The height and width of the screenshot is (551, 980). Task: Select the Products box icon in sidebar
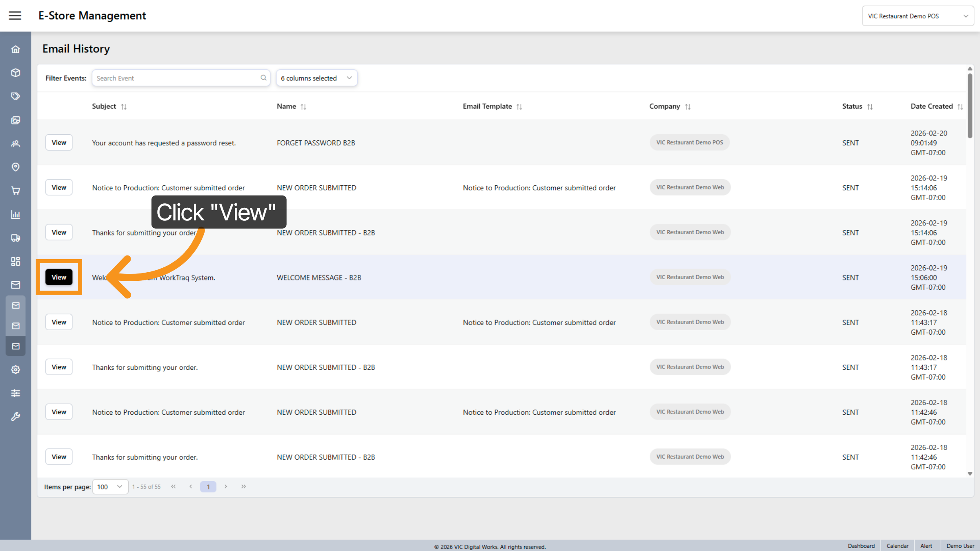(16, 73)
